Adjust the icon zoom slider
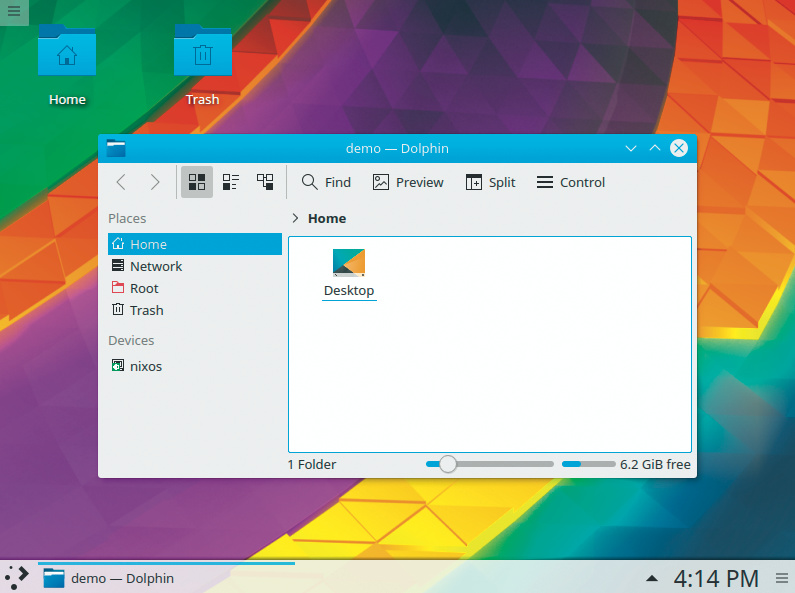The width and height of the screenshot is (795, 593). coord(448,464)
